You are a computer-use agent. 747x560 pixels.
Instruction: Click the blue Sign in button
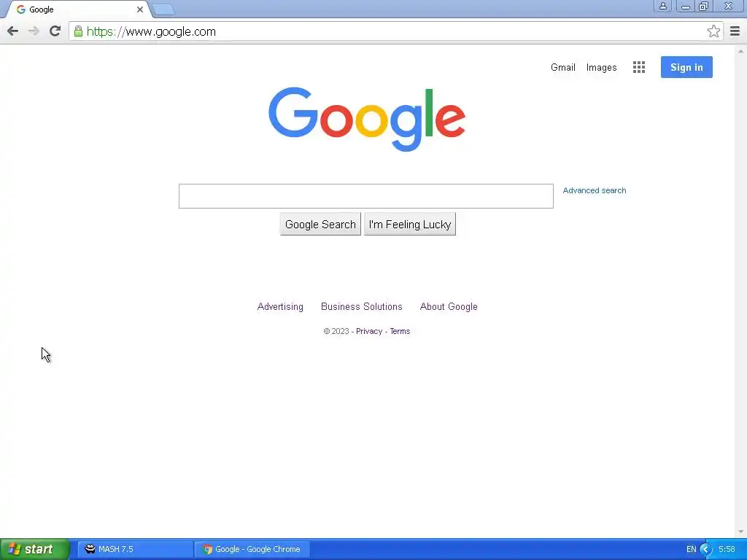click(686, 67)
